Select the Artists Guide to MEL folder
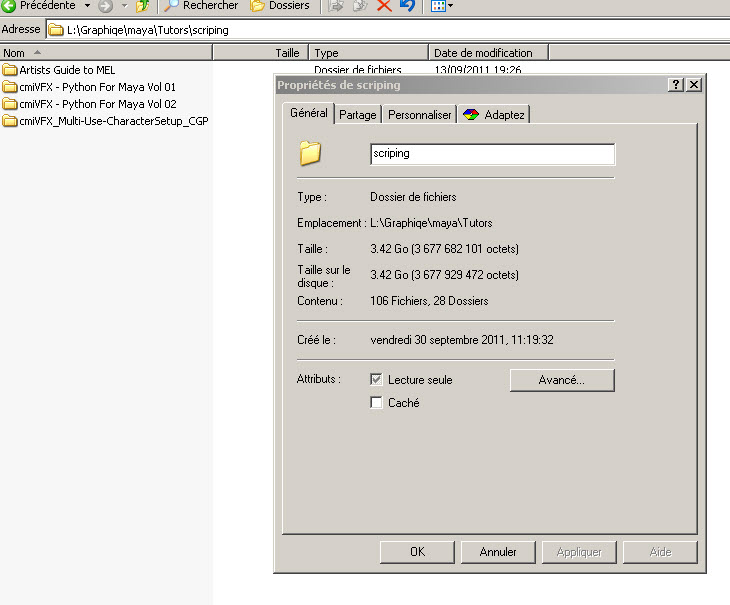 [x=67, y=70]
